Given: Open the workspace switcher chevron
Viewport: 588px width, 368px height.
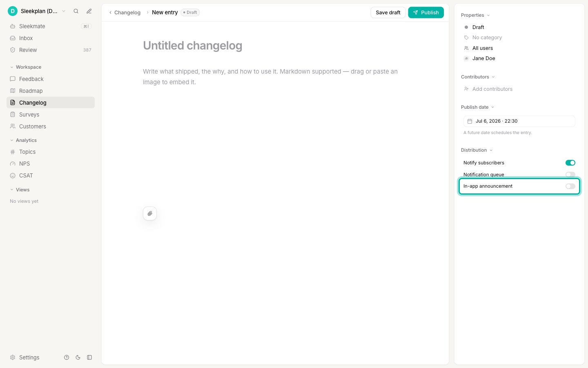Looking at the screenshot, I should pos(64,11).
